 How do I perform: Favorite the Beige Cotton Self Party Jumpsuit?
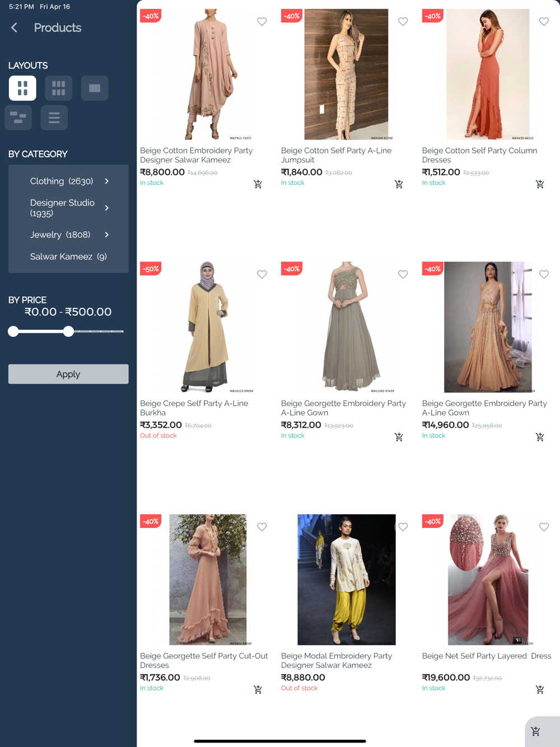pos(403,21)
